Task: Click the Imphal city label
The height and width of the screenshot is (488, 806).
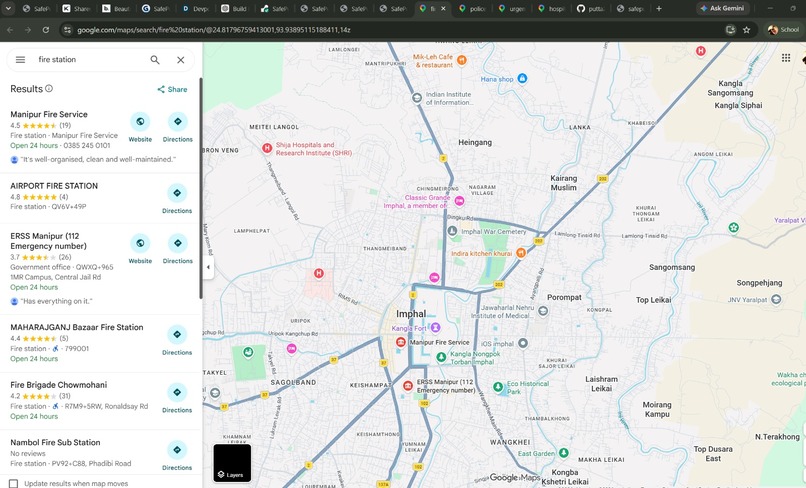Action: click(411, 314)
